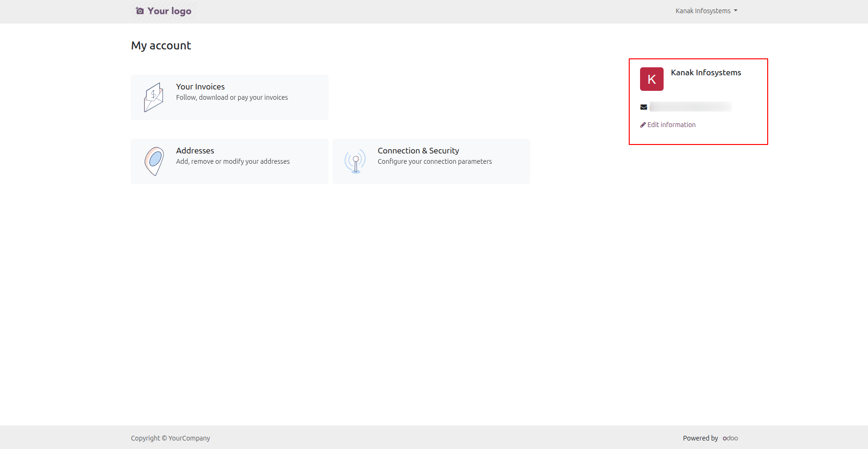Click 'Add, remove or modify your addresses' text
The height and width of the screenshot is (449, 868).
click(x=233, y=161)
